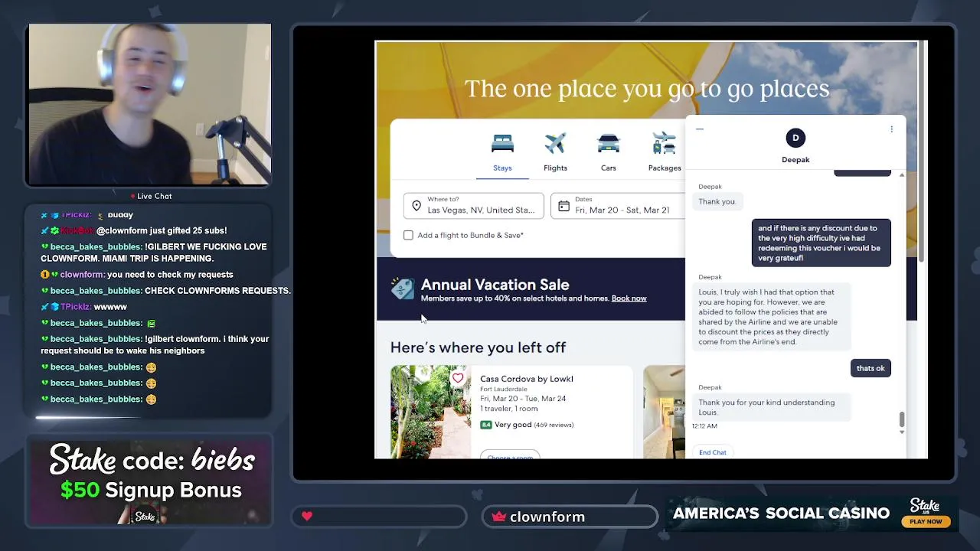Minimize the Deepak chat panel
This screenshot has height=551, width=980.
tap(699, 129)
